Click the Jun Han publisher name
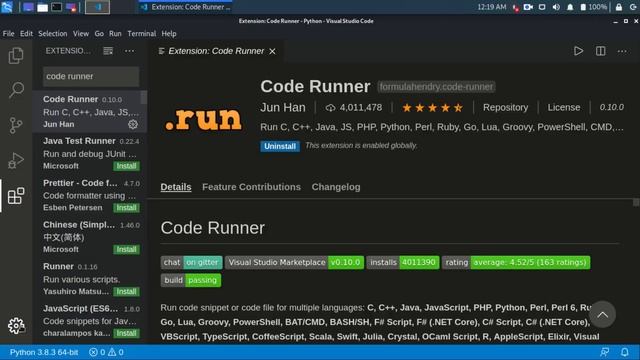The width and height of the screenshot is (640, 360). (283, 107)
